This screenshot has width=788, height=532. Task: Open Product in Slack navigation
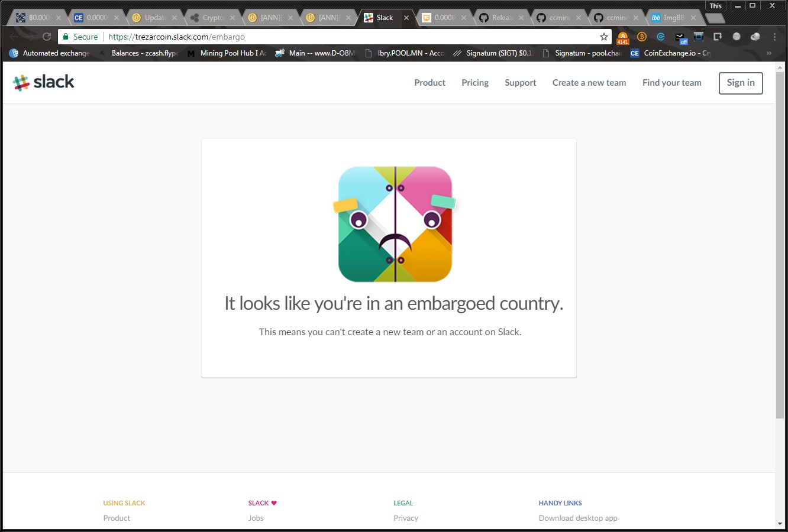(x=429, y=83)
